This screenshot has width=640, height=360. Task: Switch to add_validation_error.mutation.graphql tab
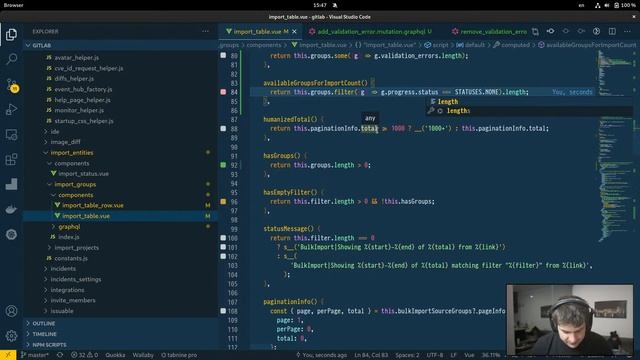pyautogui.click(x=371, y=31)
